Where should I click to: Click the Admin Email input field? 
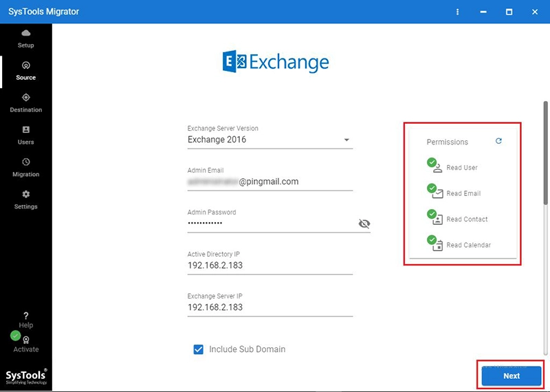tap(270, 182)
